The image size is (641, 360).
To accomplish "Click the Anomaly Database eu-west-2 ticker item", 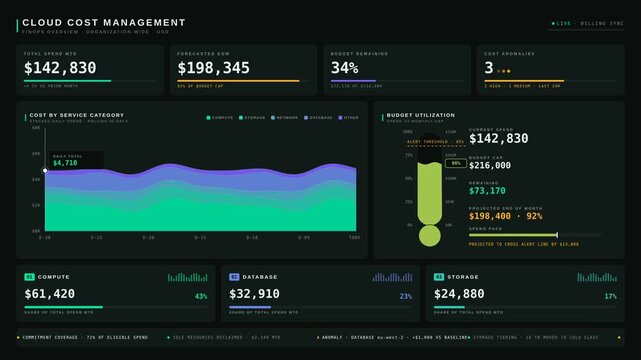I will (x=392, y=338).
